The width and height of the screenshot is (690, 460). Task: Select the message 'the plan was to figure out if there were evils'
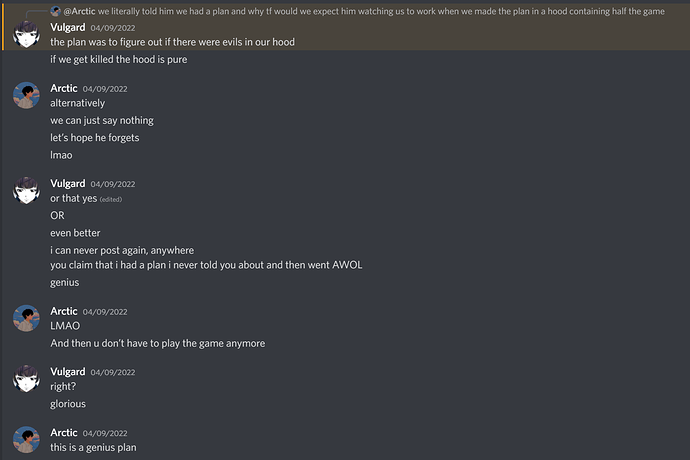[172, 42]
